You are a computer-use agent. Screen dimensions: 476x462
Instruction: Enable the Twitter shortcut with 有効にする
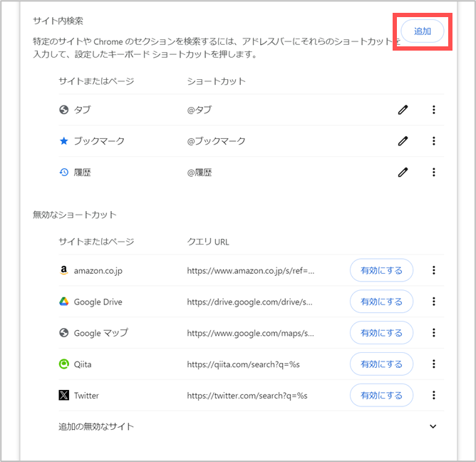pyautogui.click(x=381, y=395)
